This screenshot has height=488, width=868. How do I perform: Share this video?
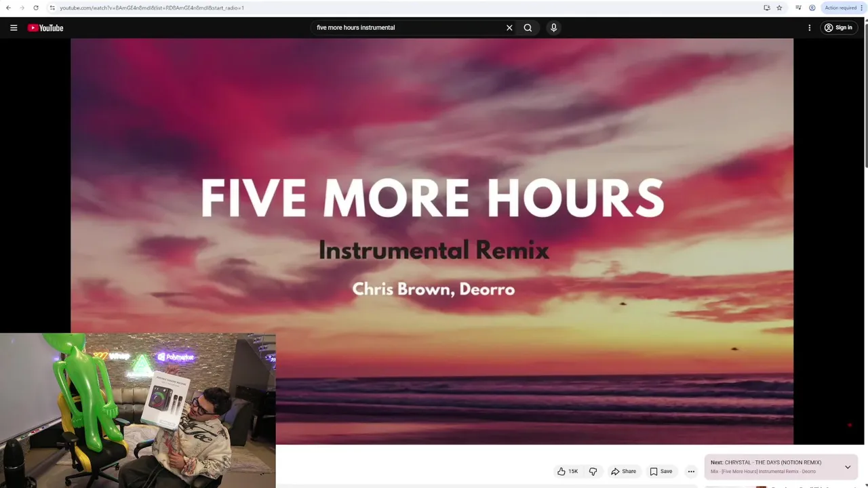click(623, 471)
